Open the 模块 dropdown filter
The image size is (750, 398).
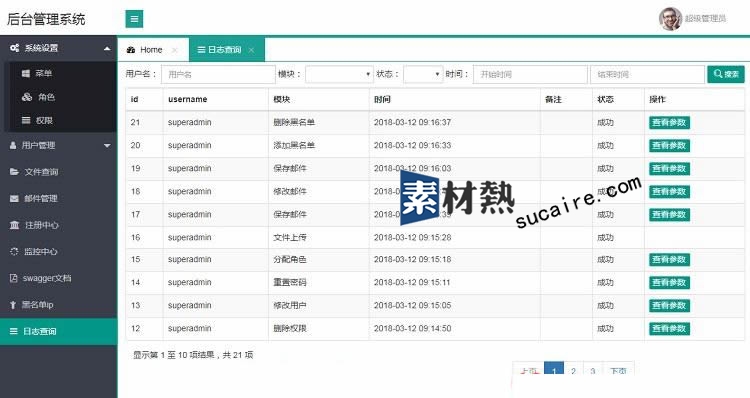click(339, 74)
